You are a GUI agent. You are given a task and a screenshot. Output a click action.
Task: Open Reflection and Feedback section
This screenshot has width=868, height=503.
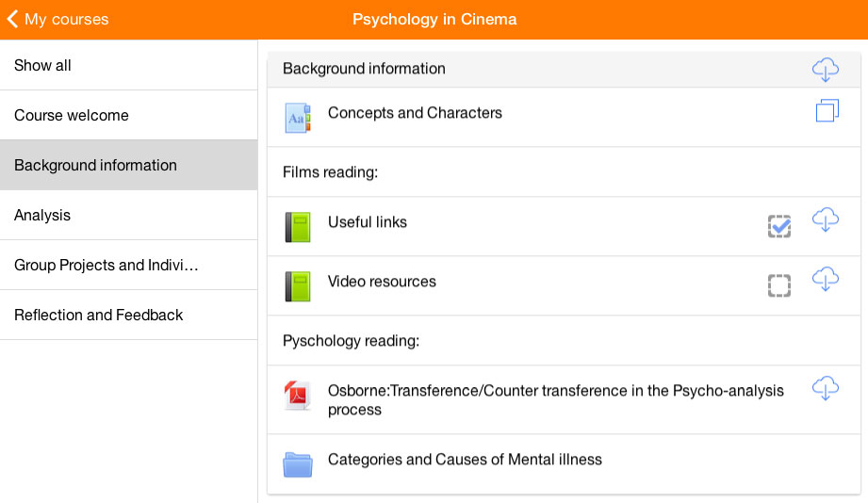tap(128, 315)
